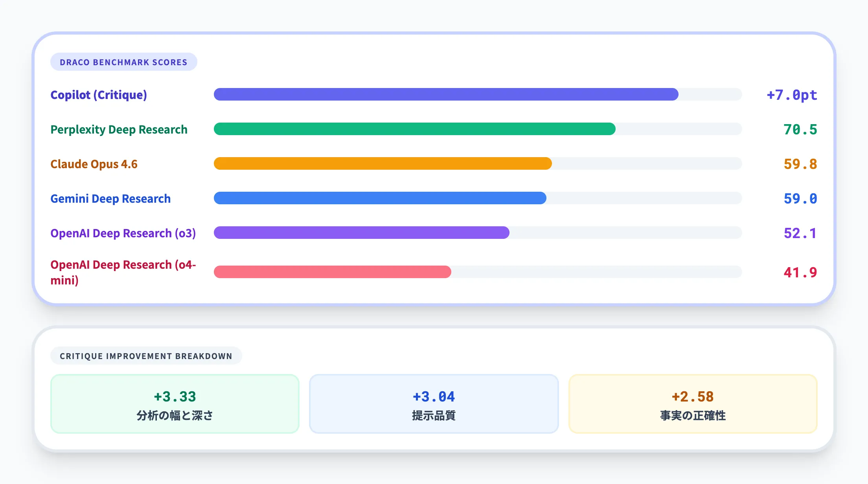868x484 pixels.
Task: Click the blue Gemini score bar
Action: tap(380, 198)
